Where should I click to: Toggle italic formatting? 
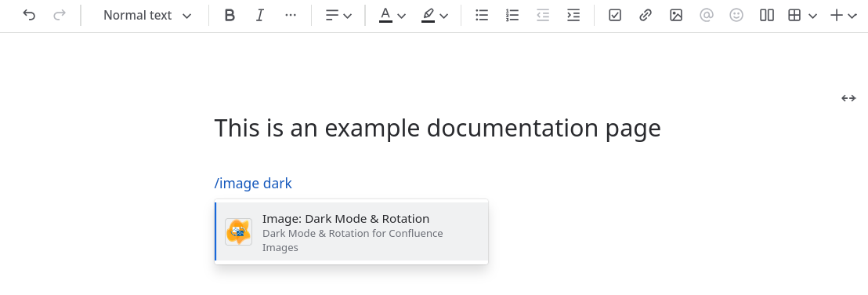coord(259,16)
